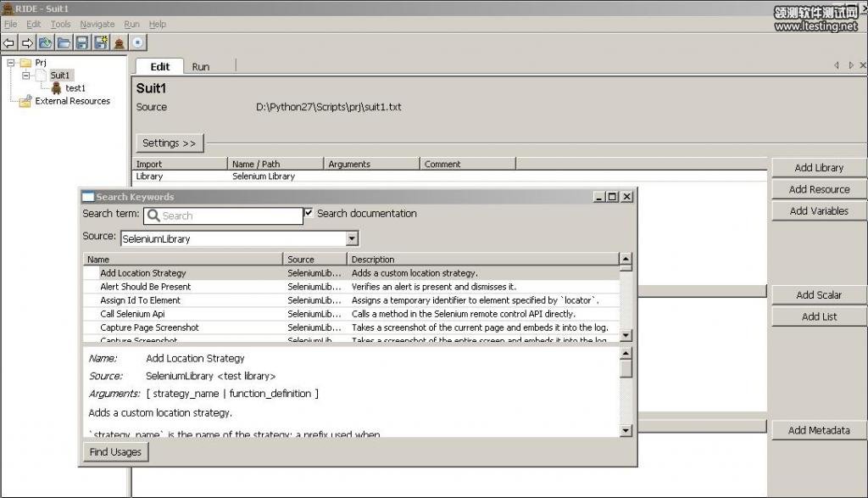The image size is (868, 498).
Task: Open the Source dropdown showing SeleniumLibrary
Action: pyautogui.click(x=352, y=239)
